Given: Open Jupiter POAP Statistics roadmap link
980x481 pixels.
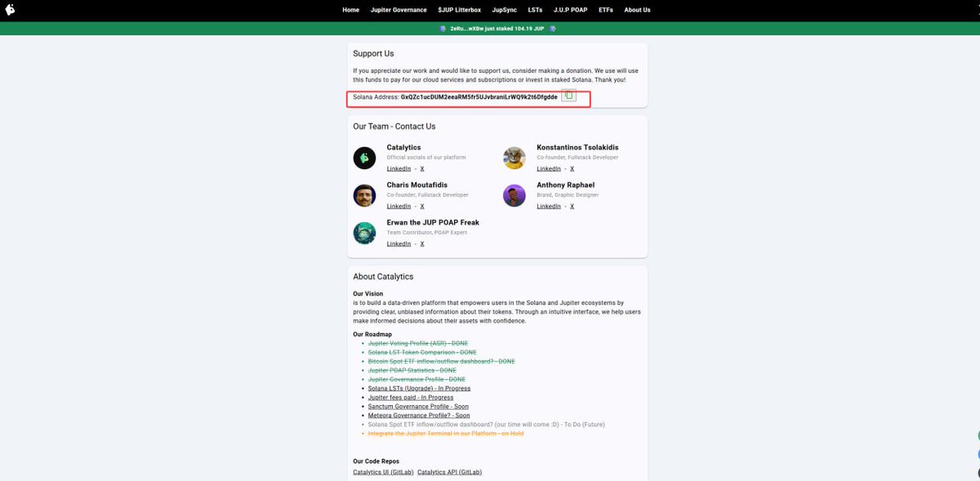Looking at the screenshot, I should [x=412, y=370].
